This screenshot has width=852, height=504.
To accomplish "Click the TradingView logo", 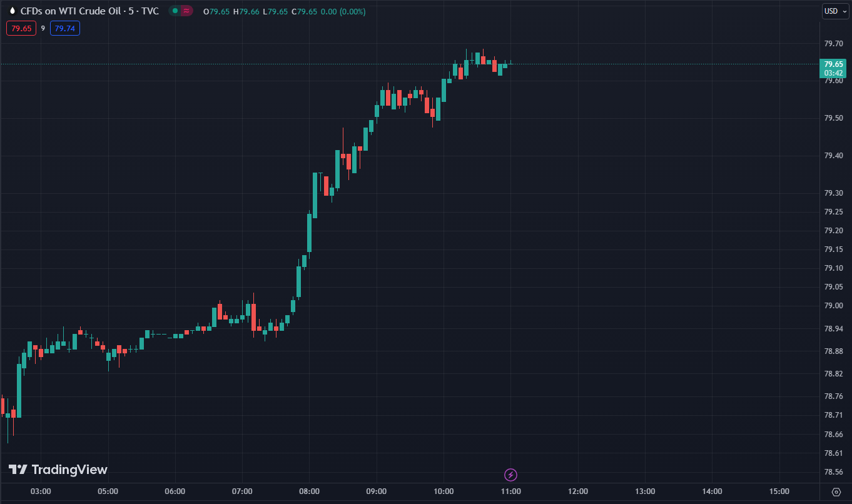I will [x=58, y=470].
